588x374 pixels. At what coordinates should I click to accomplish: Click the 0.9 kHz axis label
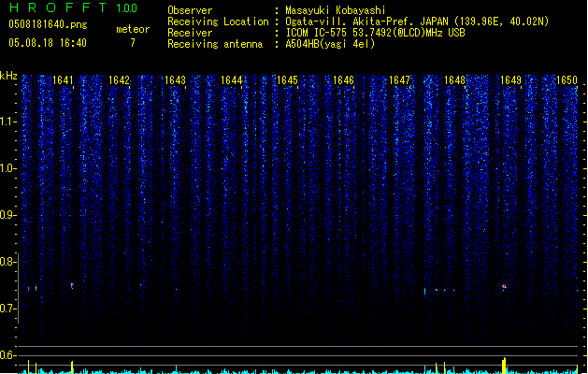tap(7, 215)
